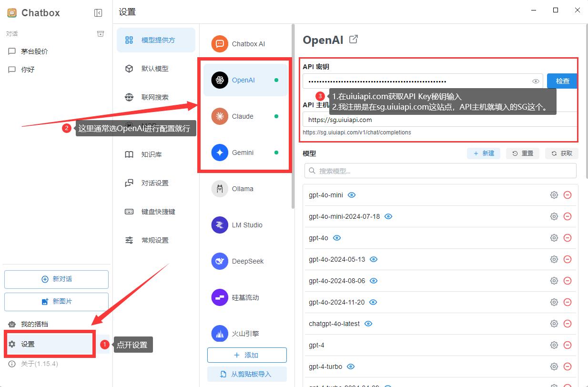Open the conversation archive icon beside 对话

[100, 34]
